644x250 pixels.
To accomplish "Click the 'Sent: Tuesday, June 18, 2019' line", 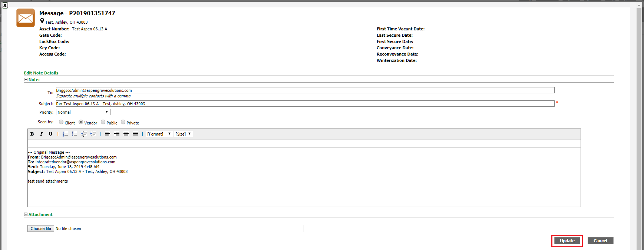I will coord(63,167).
